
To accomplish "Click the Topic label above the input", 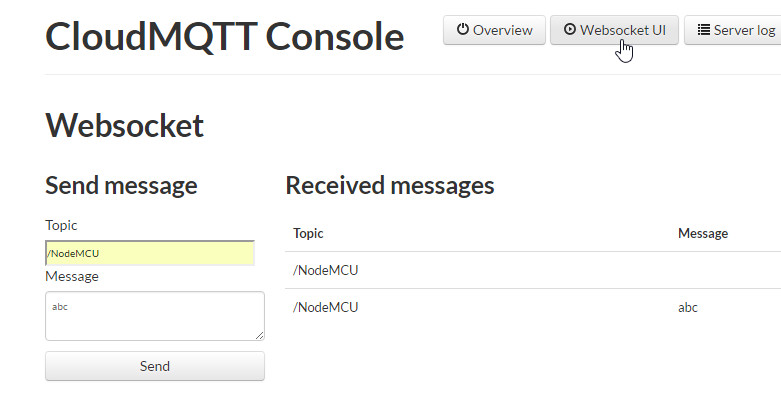I will coord(61,225).
